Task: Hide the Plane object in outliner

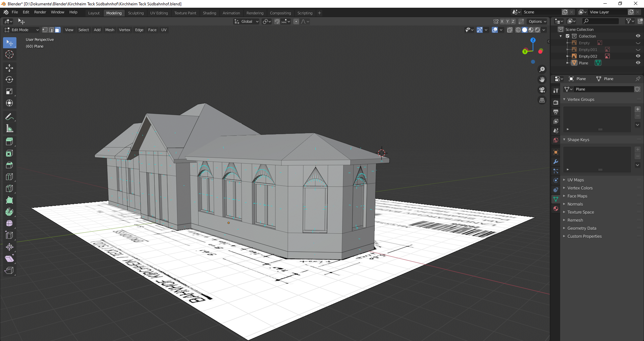Action: click(x=638, y=63)
